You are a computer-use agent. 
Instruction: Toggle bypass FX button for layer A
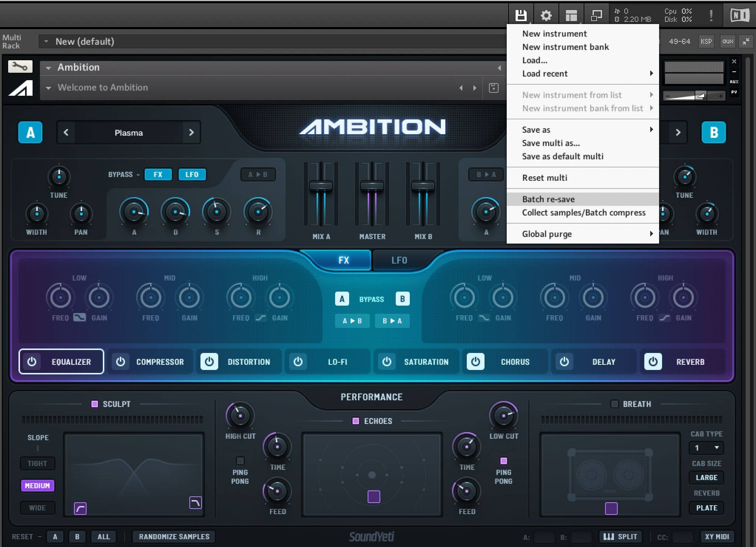[x=158, y=174]
